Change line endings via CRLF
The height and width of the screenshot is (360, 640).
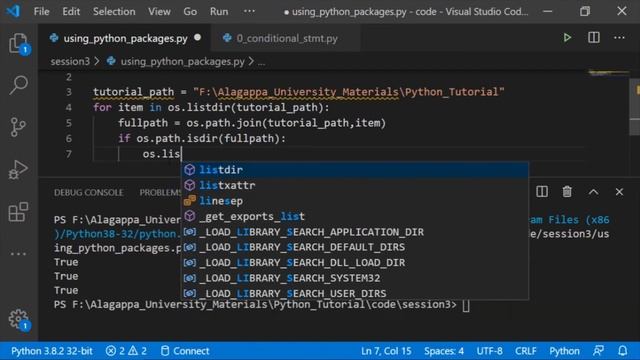point(526,351)
